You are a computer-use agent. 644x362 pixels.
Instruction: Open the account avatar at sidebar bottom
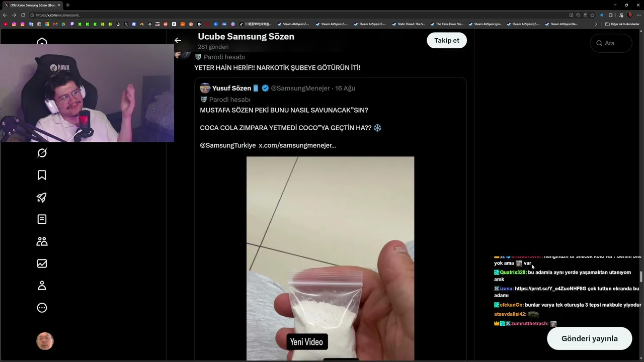coord(45,341)
